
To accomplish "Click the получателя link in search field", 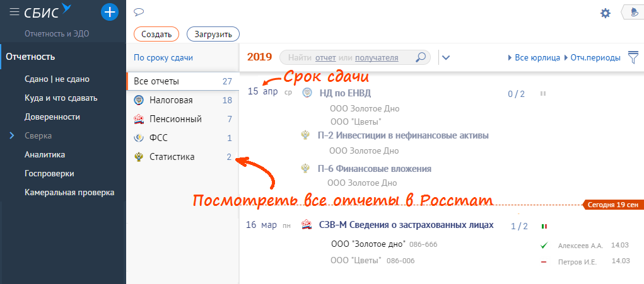I will tap(377, 58).
